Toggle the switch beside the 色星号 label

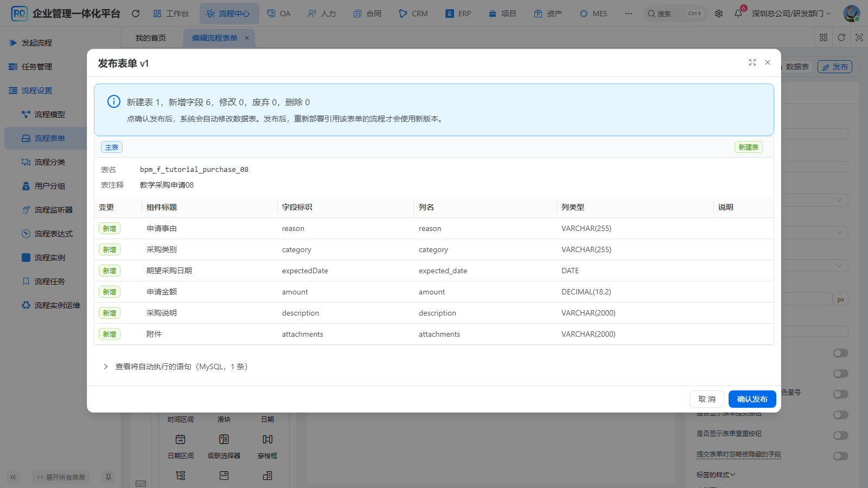point(841,394)
